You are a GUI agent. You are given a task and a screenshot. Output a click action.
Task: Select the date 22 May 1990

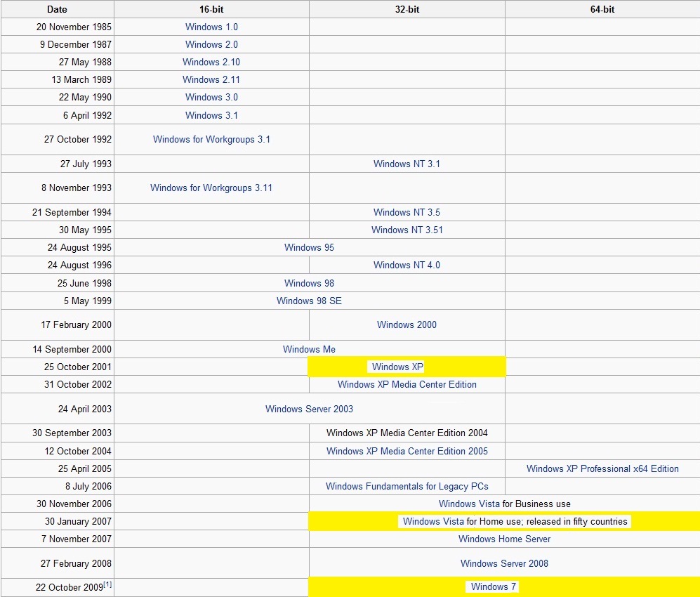(x=85, y=97)
